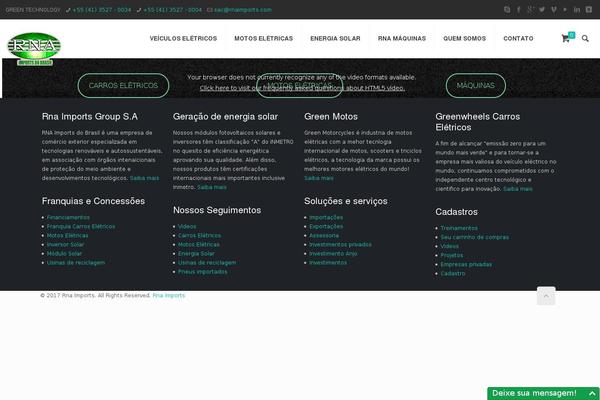Open Franquia Carros Elétricos link

(81, 227)
